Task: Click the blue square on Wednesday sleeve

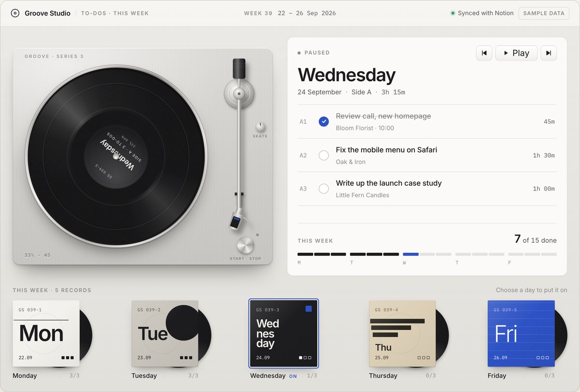Action: (309, 308)
